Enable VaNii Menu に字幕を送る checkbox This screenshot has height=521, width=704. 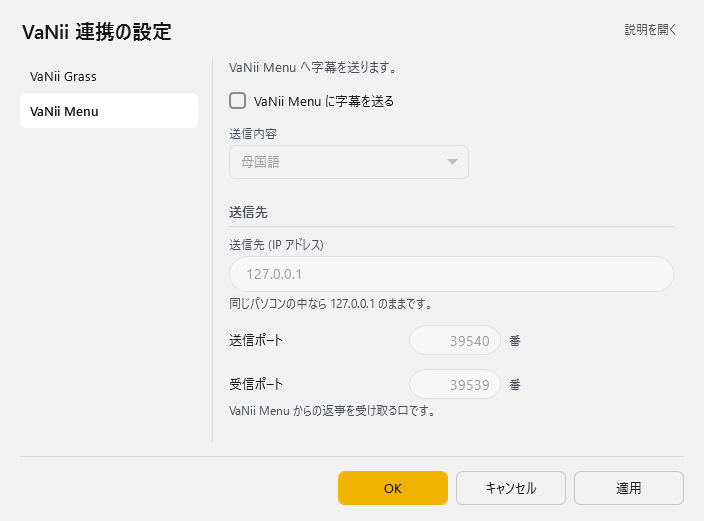point(238,101)
